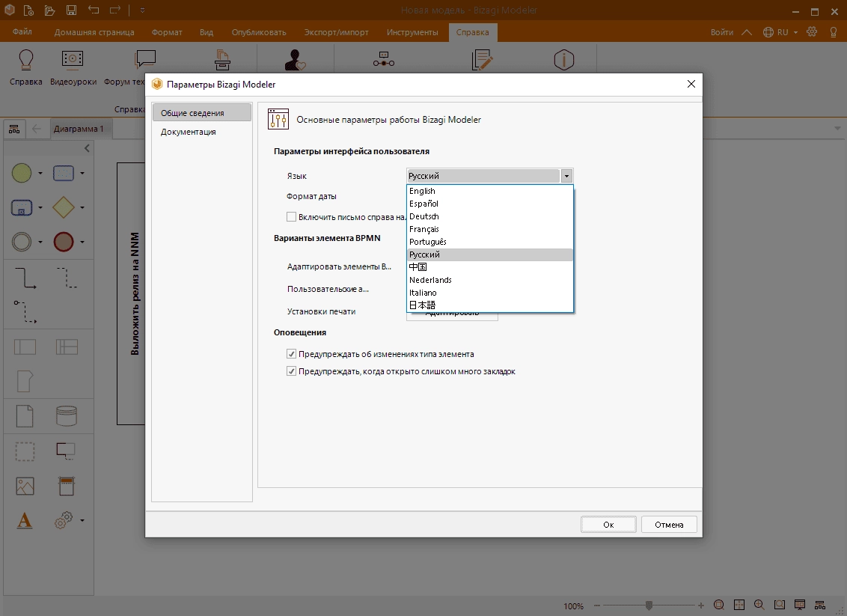Expand the Intermediate Event variants arrow
Image resolution: width=847 pixels, height=616 pixels.
click(x=40, y=242)
